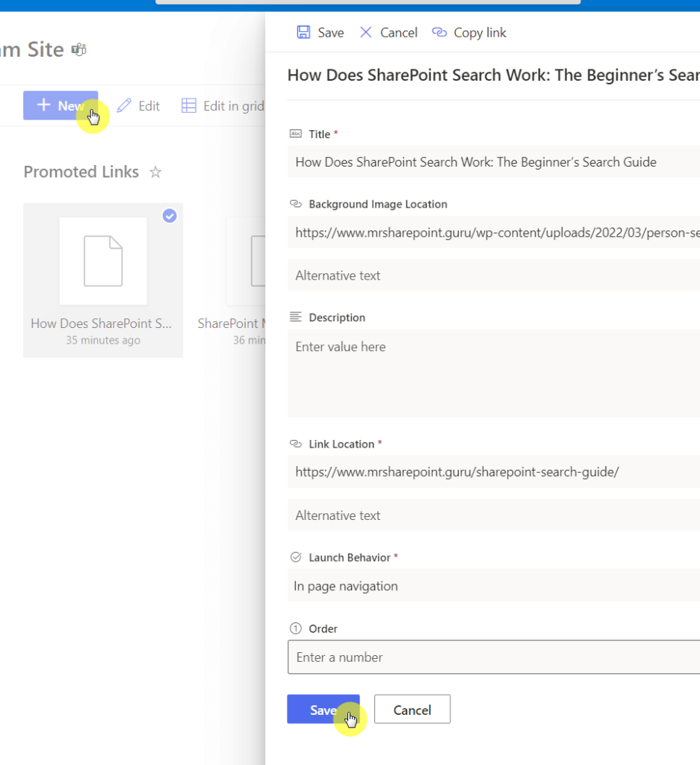The image size is (700, 765).
Task: Click the Link Location URL field
Action: (494, 472)
